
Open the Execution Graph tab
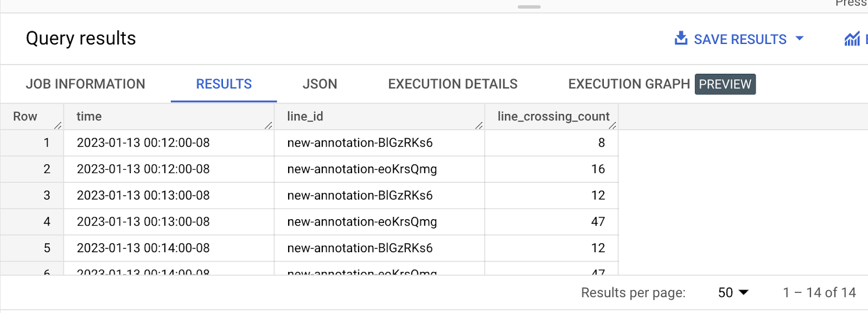tap(629, 84)
